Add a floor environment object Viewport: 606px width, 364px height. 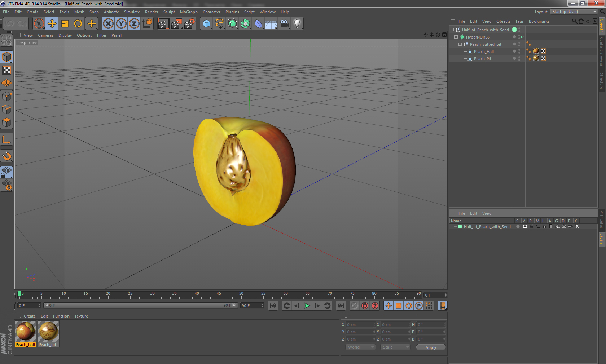coord(271,24)
